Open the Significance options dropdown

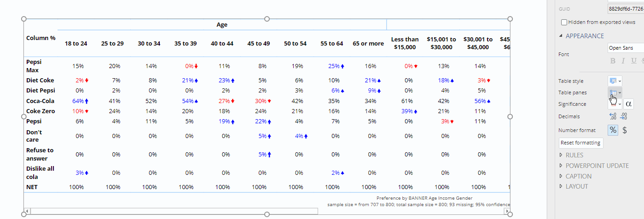[x=615, y=104]
